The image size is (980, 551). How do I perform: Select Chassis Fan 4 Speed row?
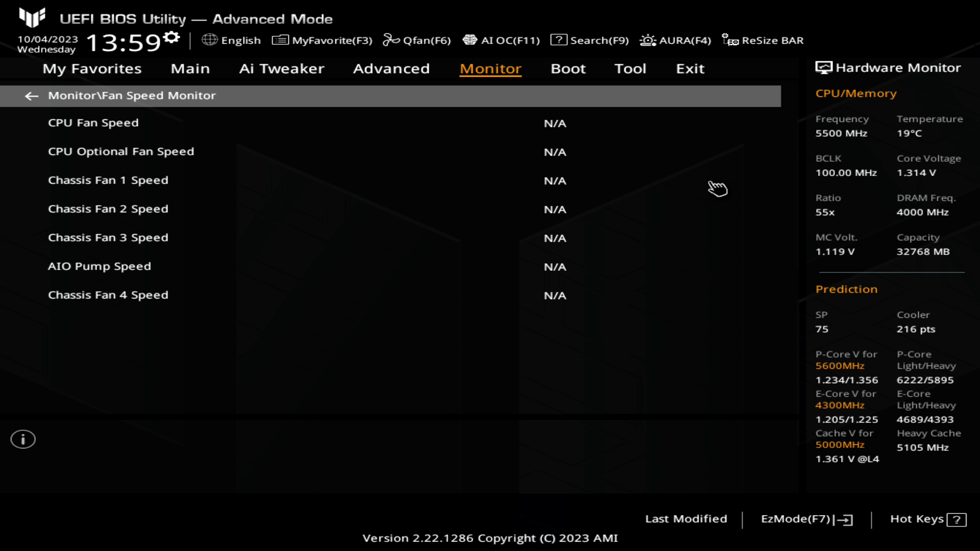(x=390, y=295)
